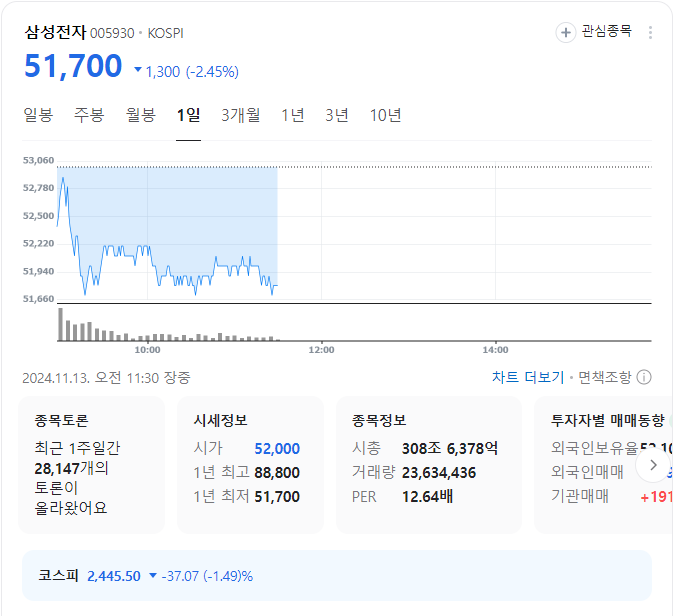Select the 1년 chart tab
Screen dimensions: 676x616
pos(292,115)
